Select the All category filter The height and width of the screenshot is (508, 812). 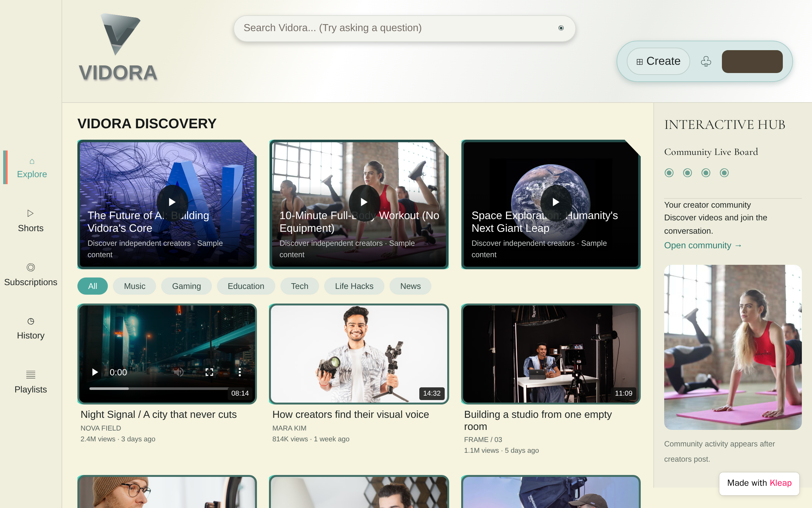click(93, 286)
